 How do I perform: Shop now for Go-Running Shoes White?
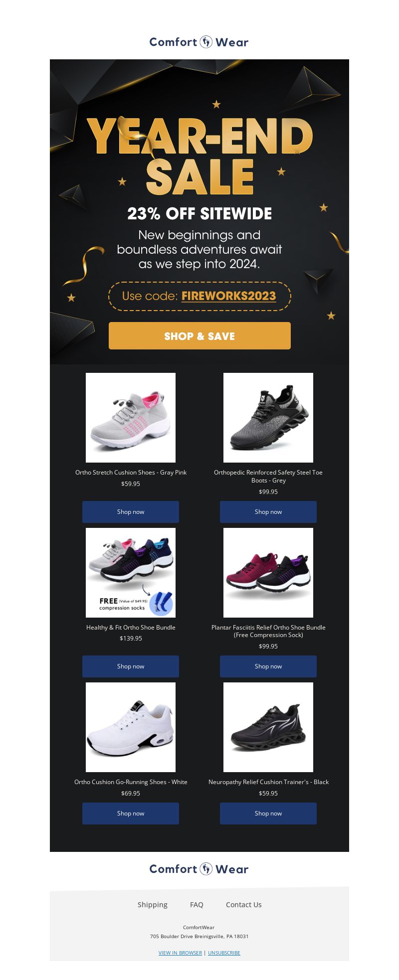click(131, 814)
